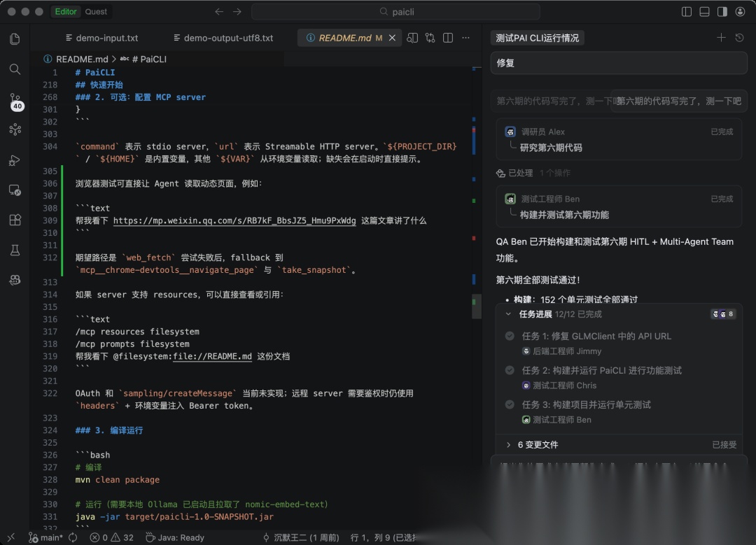The image size is (756, 545).
Task: Open Run and Debug icon
Action: [15, 160]
